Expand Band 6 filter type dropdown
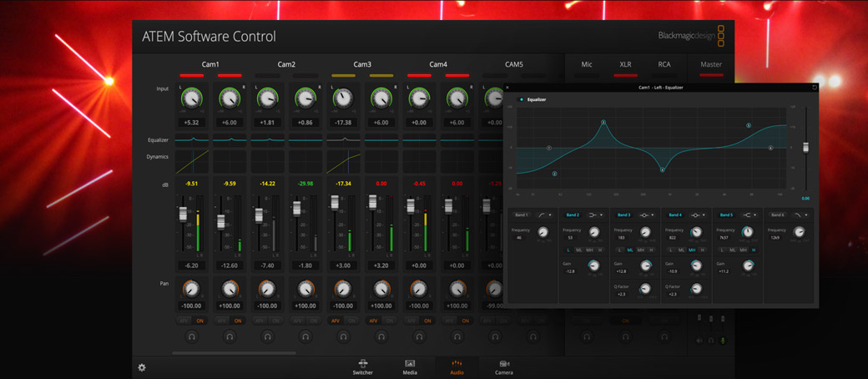 pyautogui.click(x=800, y=215)
